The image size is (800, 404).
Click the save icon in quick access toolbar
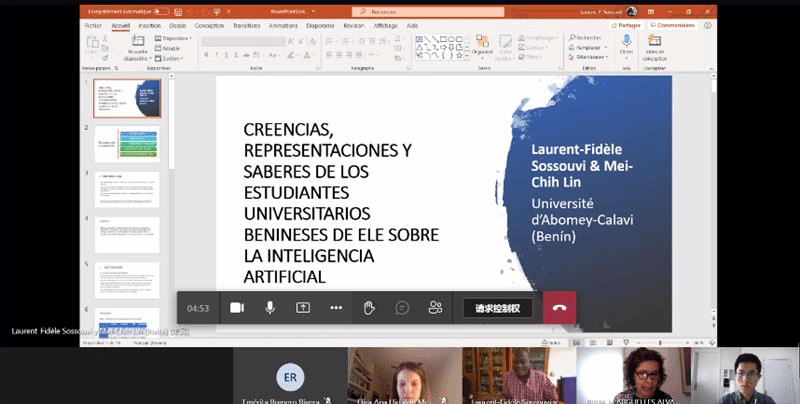pyautogui.click(x=179, y=11)
